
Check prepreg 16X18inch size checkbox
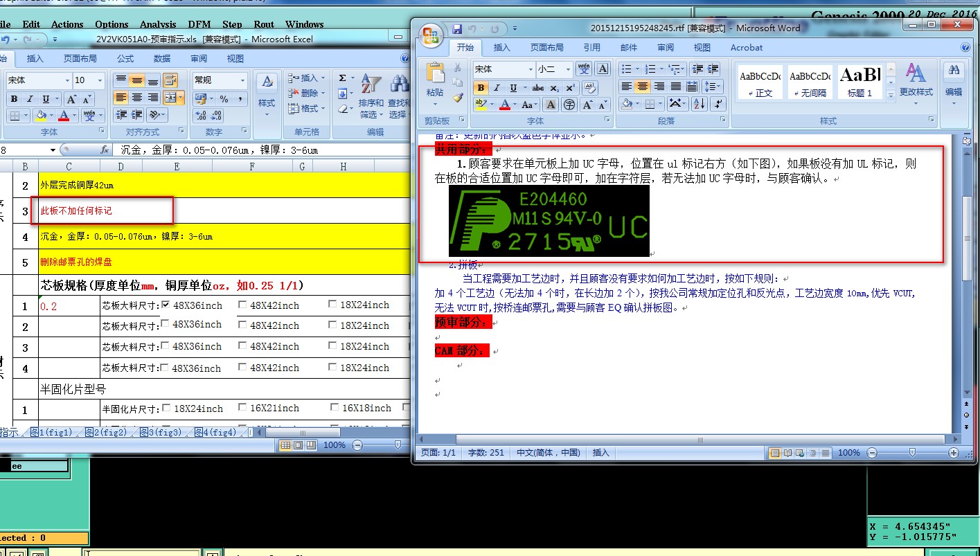coord(335,408)
